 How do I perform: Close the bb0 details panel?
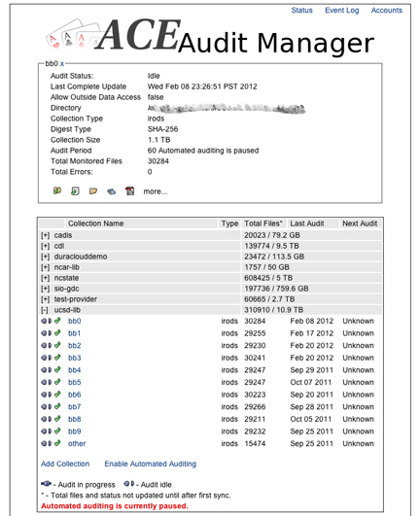(x=62, y=63)
